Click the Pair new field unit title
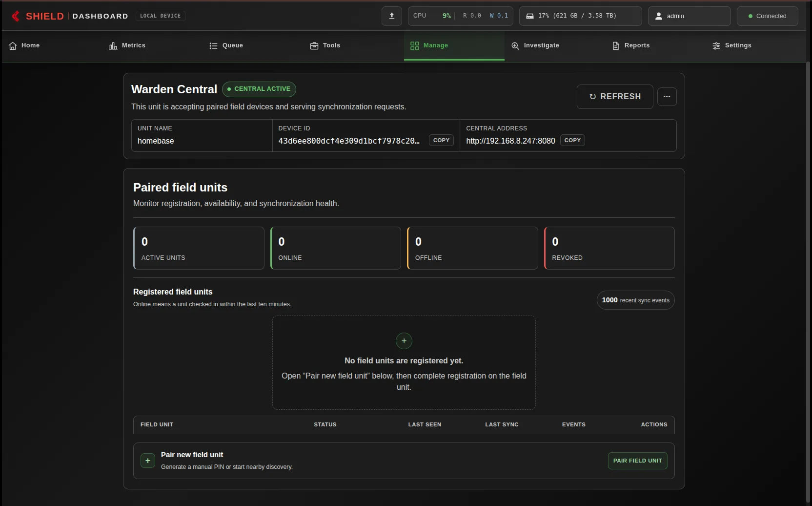This screenshot has height=506, width=812. (x=192, y=455)
